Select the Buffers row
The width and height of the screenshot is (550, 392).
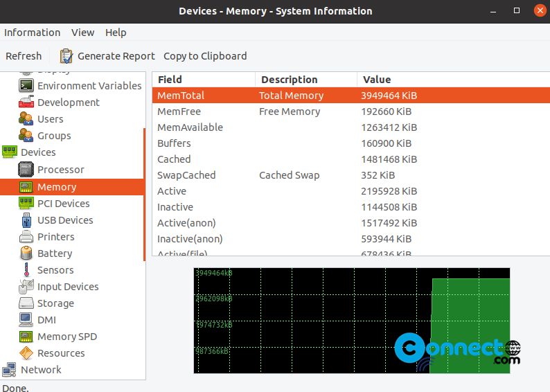pyautogui.click(x=351, y=143)
